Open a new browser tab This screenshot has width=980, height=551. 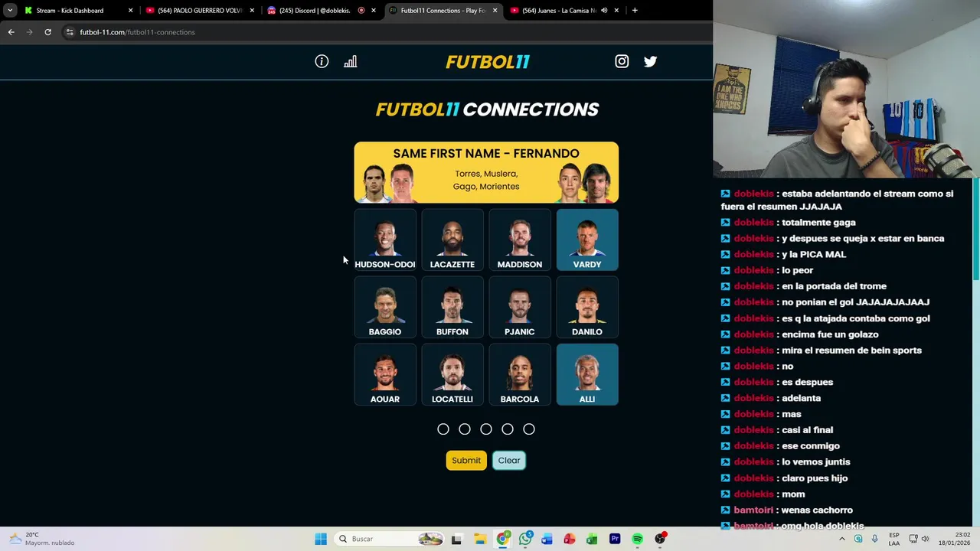click(x=635, y=11)
